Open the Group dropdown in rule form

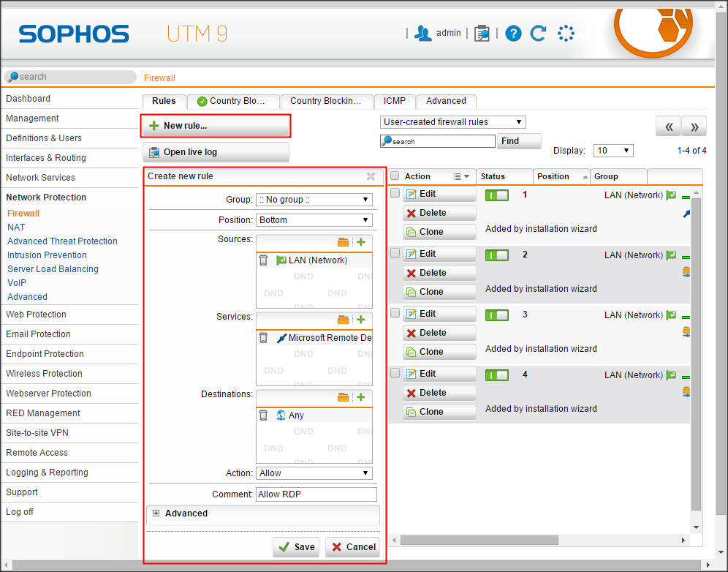[314, 200]
